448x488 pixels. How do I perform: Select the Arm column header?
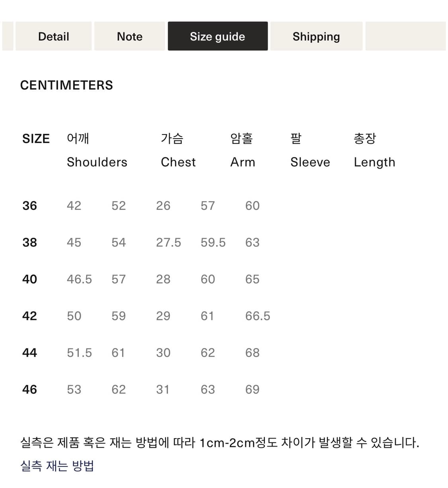pos(243,162)
